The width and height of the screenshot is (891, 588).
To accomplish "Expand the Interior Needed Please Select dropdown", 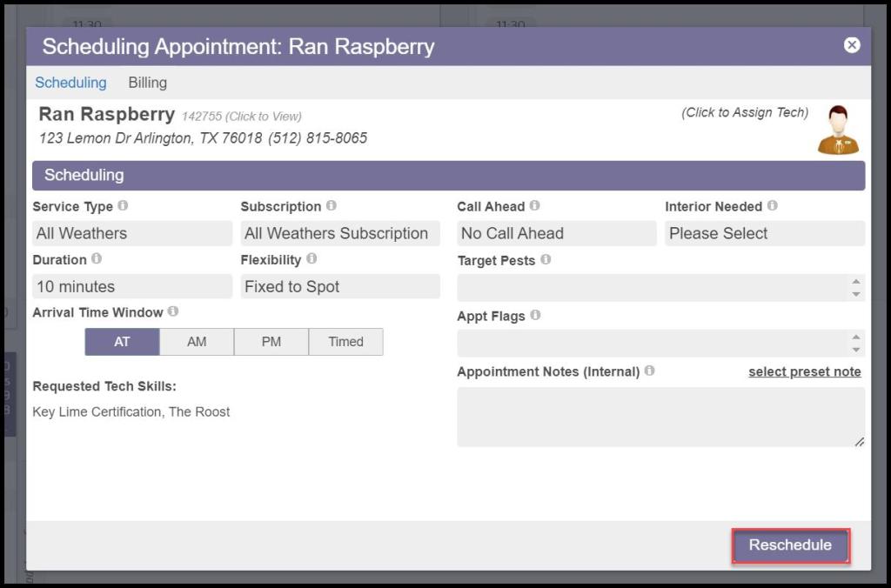I will (764, 233).
